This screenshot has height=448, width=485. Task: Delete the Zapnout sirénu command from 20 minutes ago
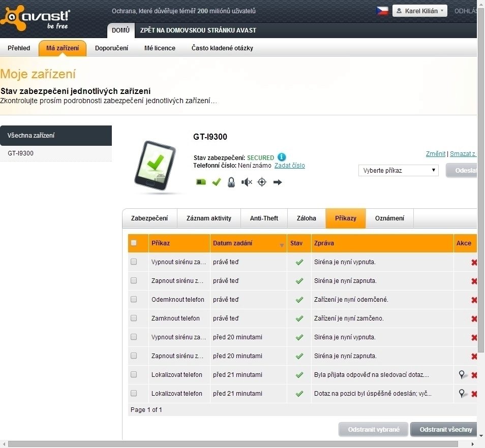tap(474, 357)
